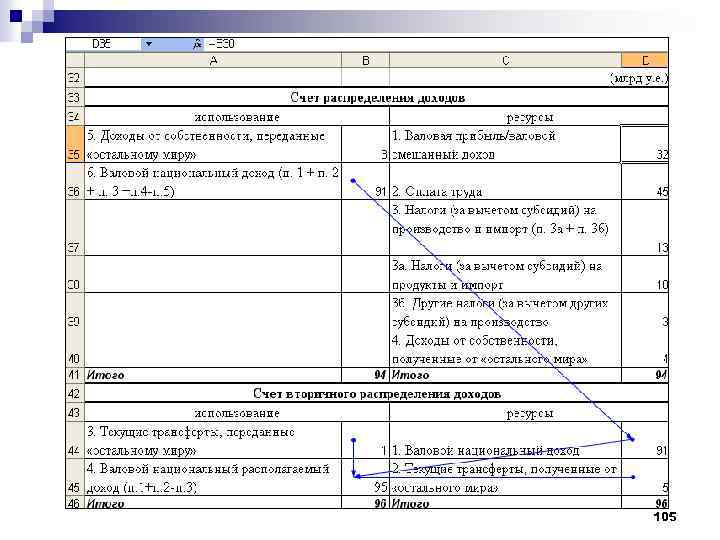Click 'ресурсы' header in row 34

point(529,117)
